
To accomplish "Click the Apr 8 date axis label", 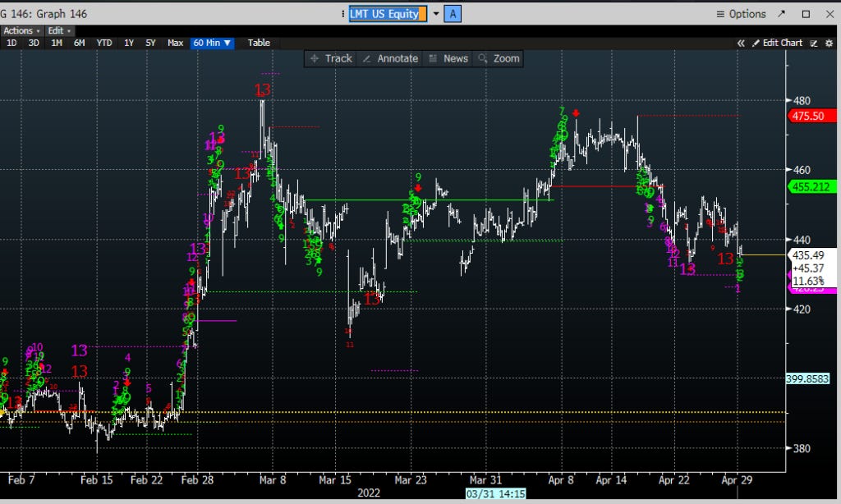I will (560, 480).
